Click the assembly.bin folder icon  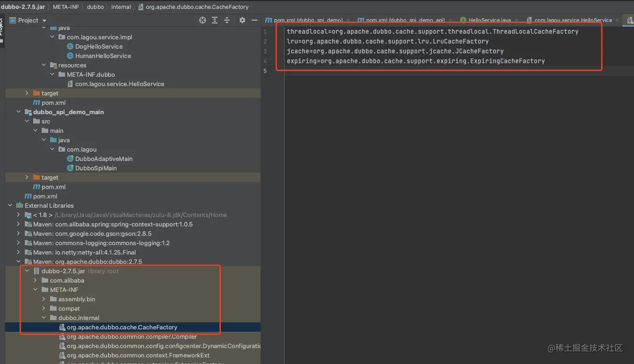[53, 299]
